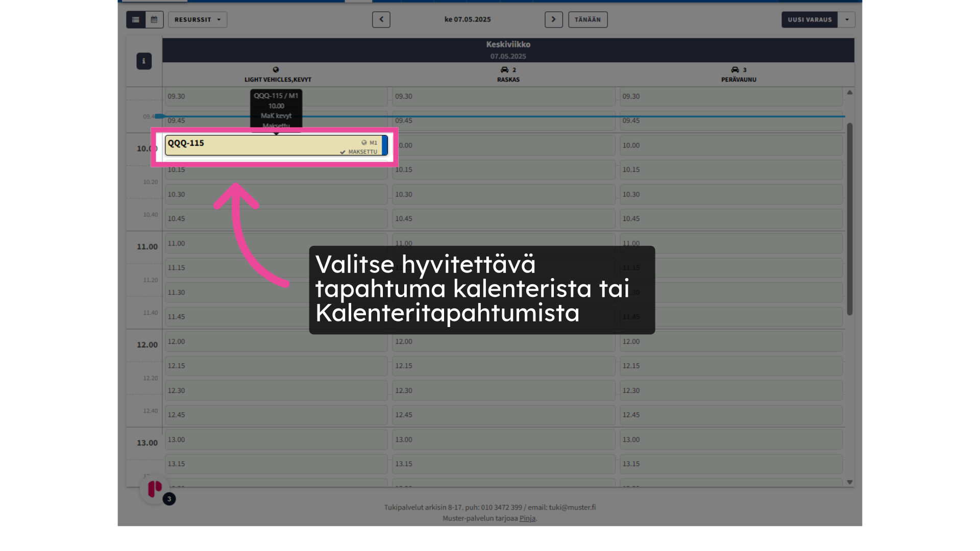The image size is (980, 551).
Task: Select the Raskas column header
Action: coord(508,74)
